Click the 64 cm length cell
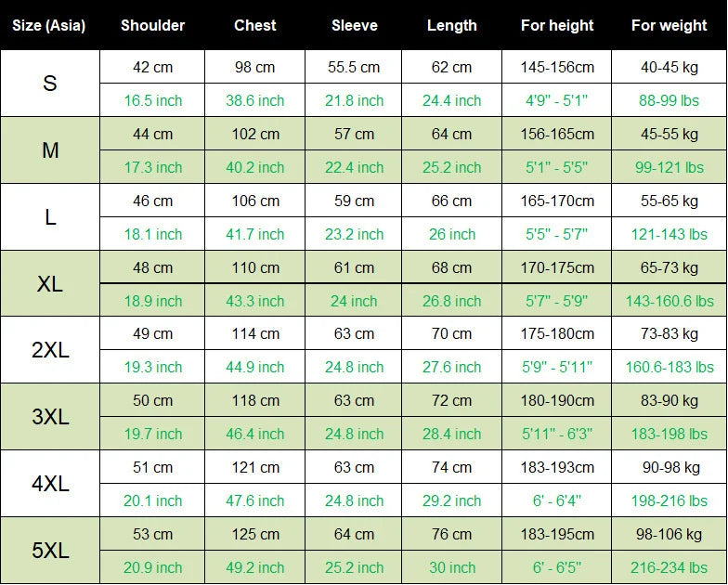The width and height of the screenshot is (728, 585). (451, 134)
